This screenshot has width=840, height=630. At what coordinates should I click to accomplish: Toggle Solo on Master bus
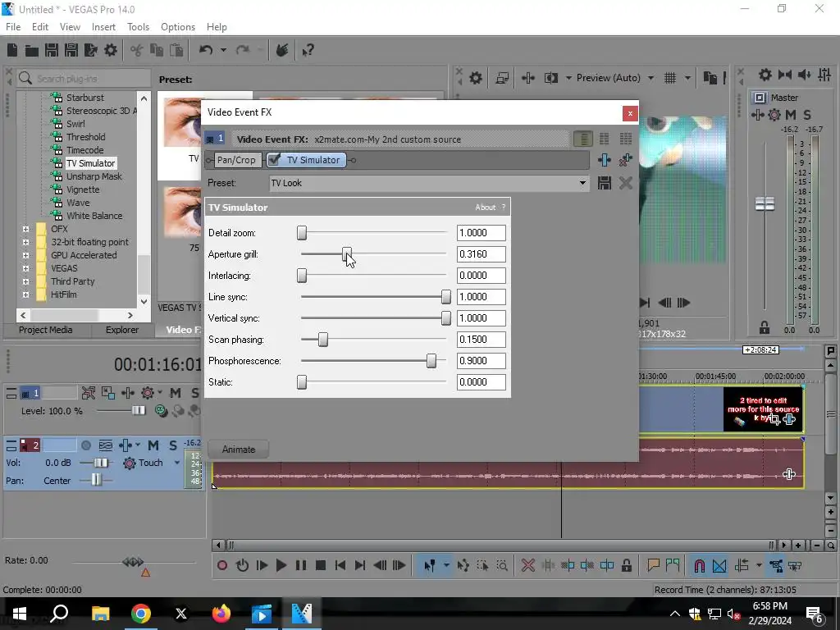click(807, 115)
